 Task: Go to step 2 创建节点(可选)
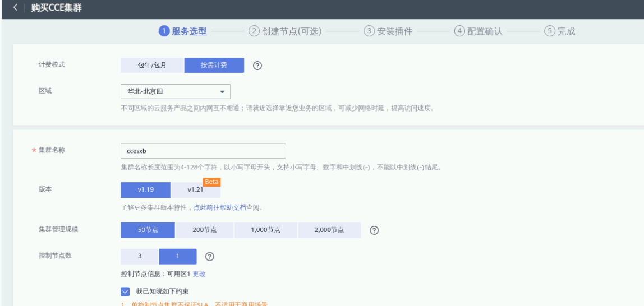285,31
